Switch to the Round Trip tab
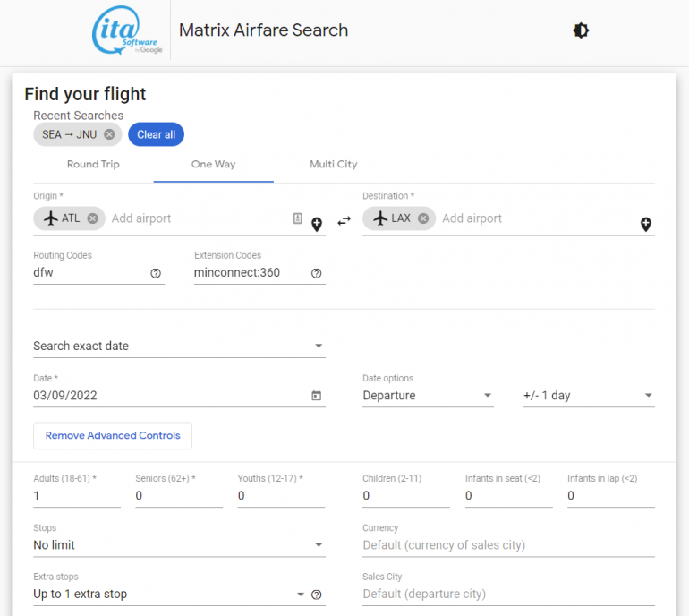Viewport: 689px width, 616px height. coord(93,165)
